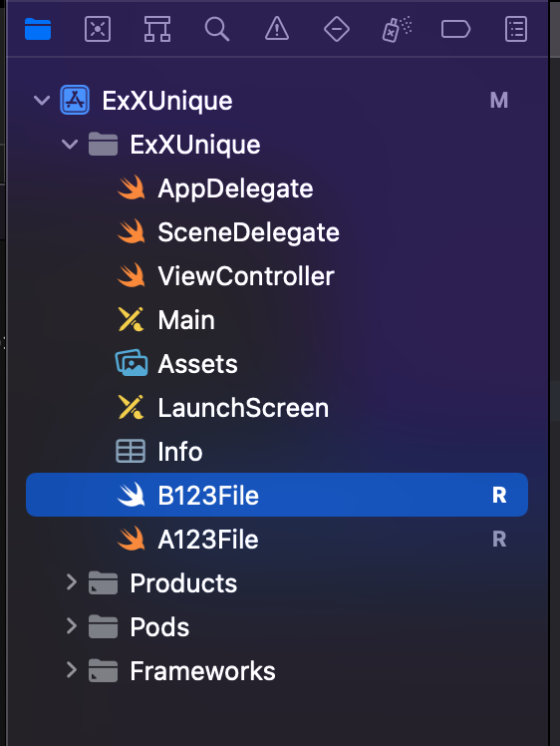Click the B123File Swift icon
The height and width of the screenshot is (746, 560).
click(132, 495)
